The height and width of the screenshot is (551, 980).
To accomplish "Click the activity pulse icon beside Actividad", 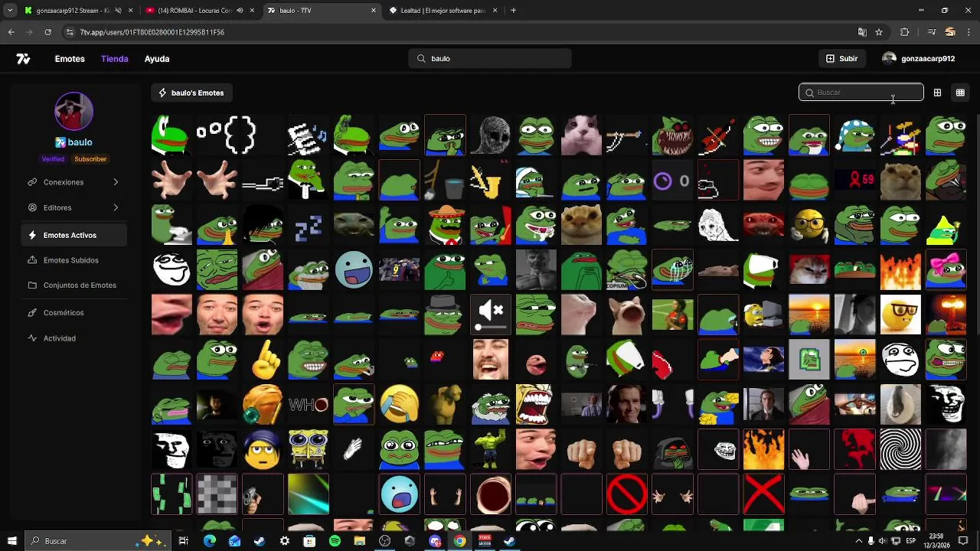I will click(32, 338).
